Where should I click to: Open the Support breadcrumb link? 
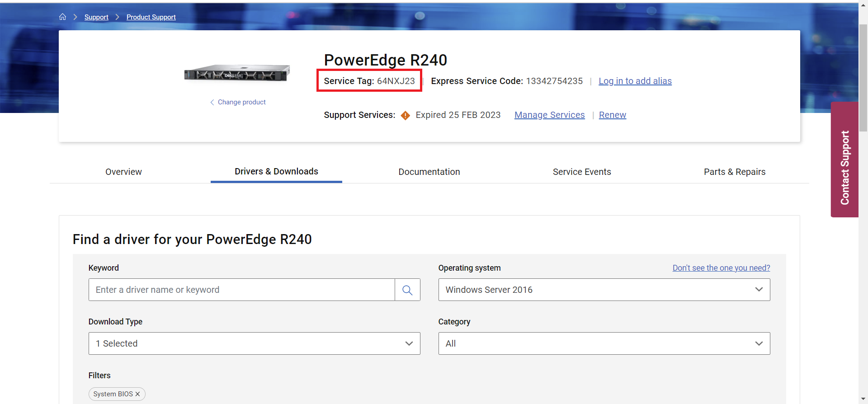click(x=96, y=17)
